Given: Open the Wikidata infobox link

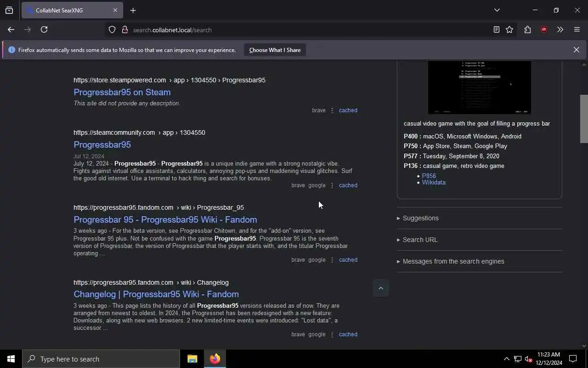Looking at the screenshot, I should tap(434, 182).
